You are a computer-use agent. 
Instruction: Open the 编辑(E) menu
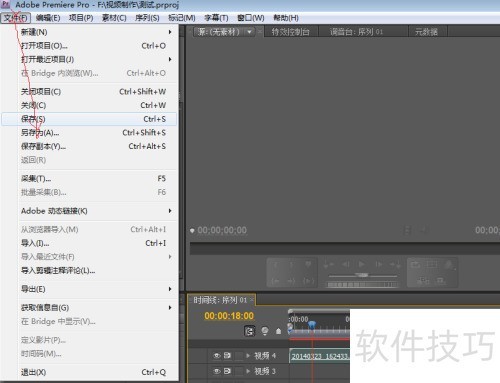(x=48, y=18)
